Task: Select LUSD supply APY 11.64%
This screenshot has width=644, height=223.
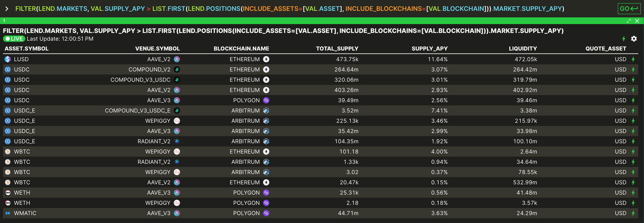Action: 438,59
